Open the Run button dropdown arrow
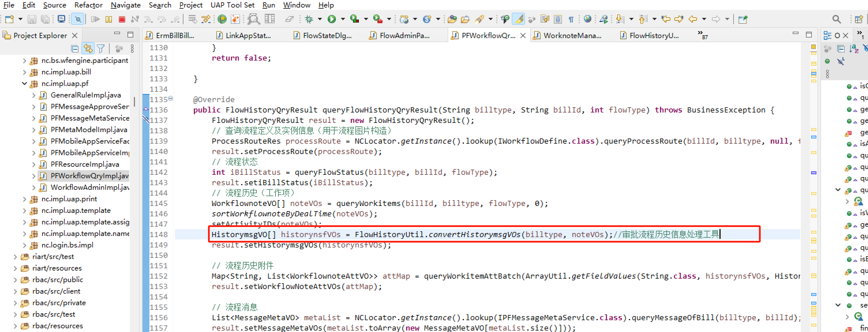 coord(343,19)
